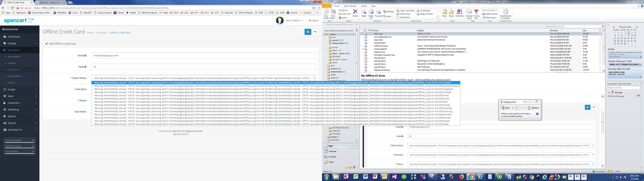Open Word from the Windows taskbar
Image resolution: width=644 pixels, height=181 pixels.
click(x=365, y=177)
